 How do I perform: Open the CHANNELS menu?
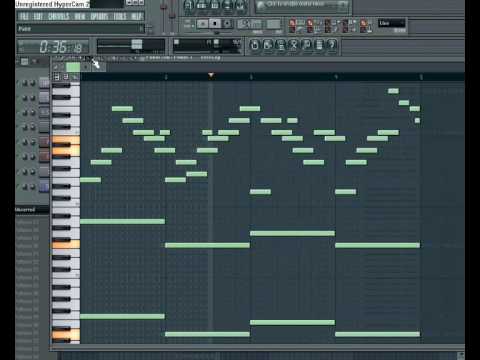(59, 16)
